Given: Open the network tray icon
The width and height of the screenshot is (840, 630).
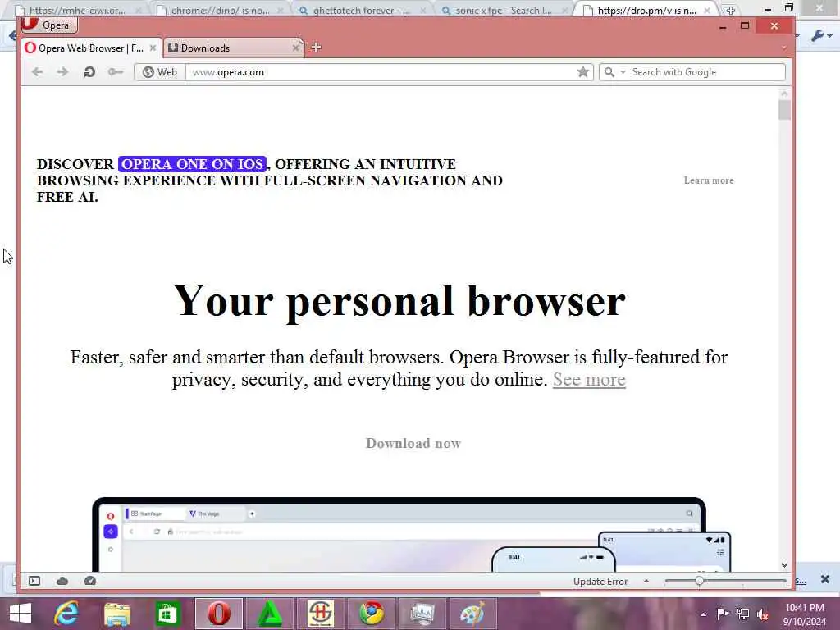Looking at the screenshot, I should 743,614.
